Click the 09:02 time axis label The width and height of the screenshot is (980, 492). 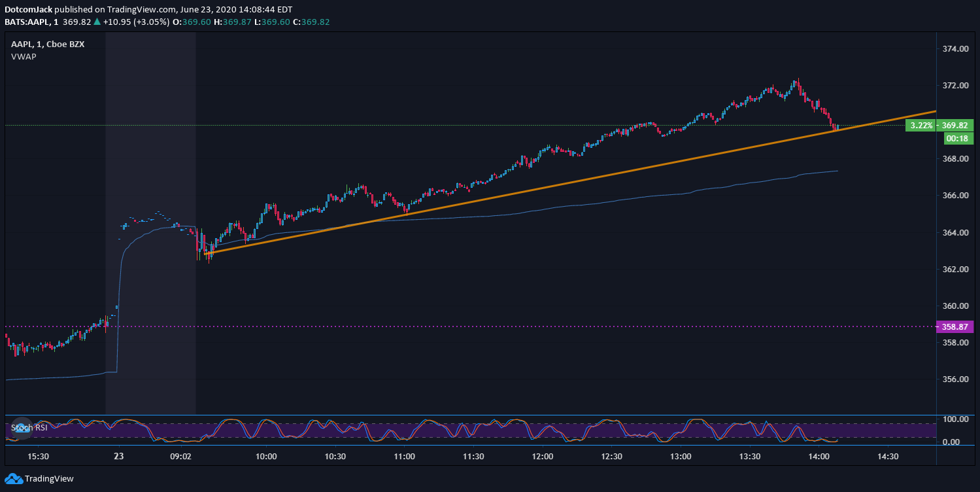pos(180,457)
